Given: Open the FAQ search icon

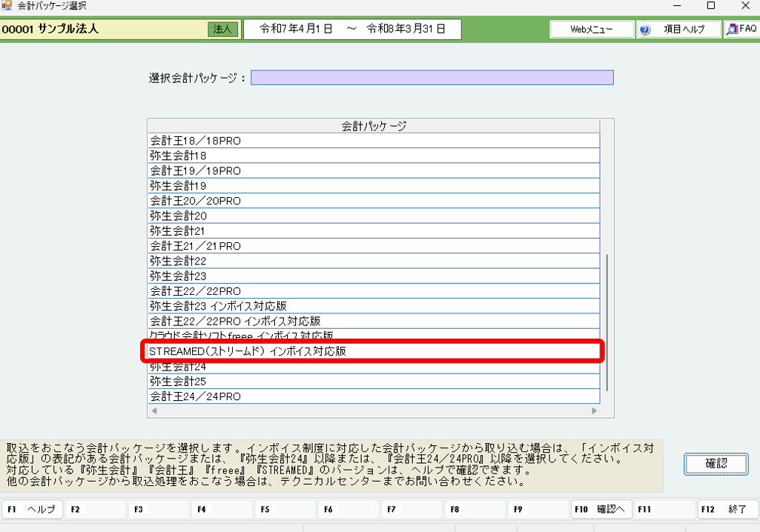Looking at the screenshot, I should point(733,30).
